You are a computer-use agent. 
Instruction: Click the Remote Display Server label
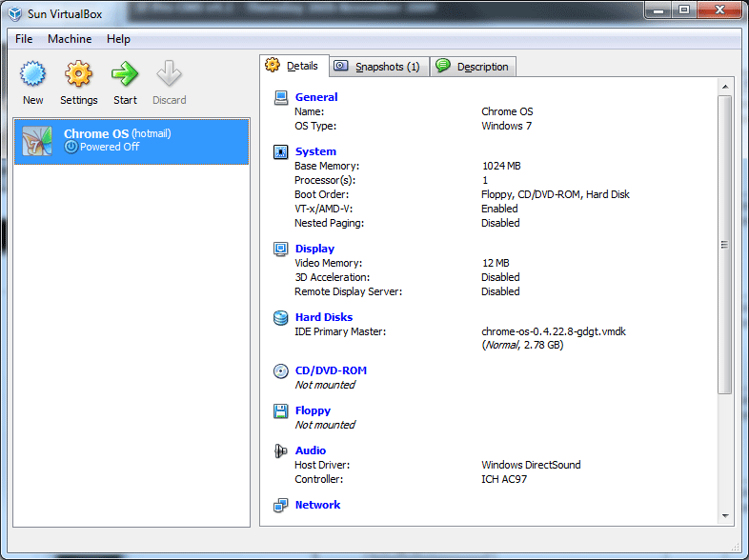[348, 291]
